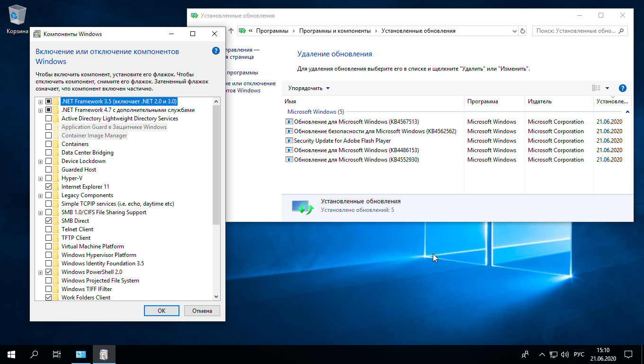This screenshot has height=364, width=644.
Task: Click OK button in Компоненты Windows
Action: coord(161,311)
